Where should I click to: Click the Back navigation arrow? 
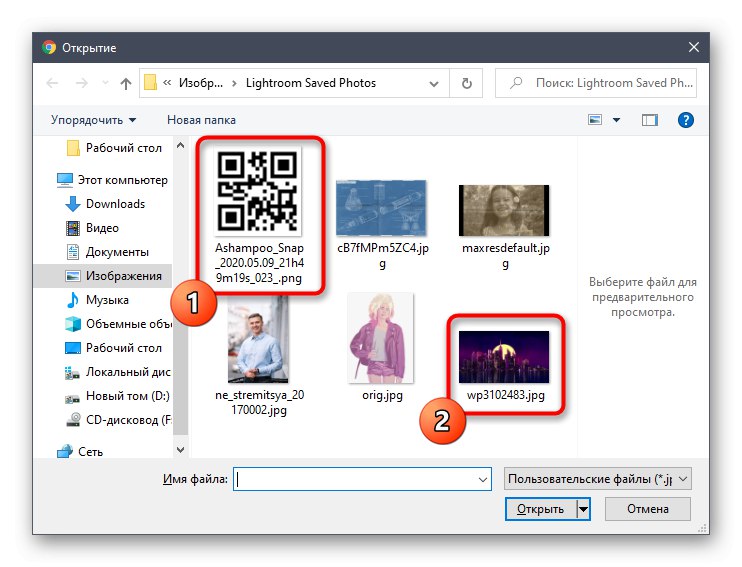point(52,83)
